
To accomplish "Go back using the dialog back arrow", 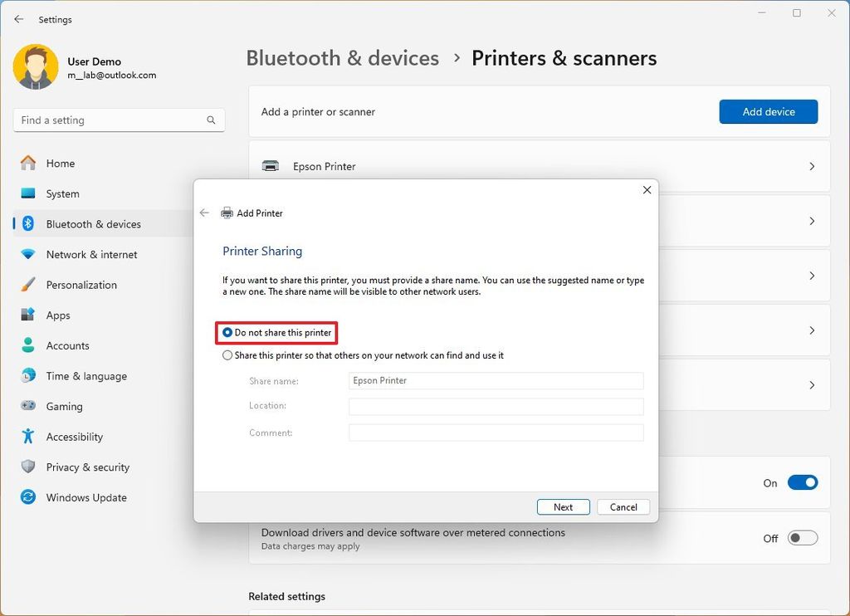I will click(x=204, y=213).
